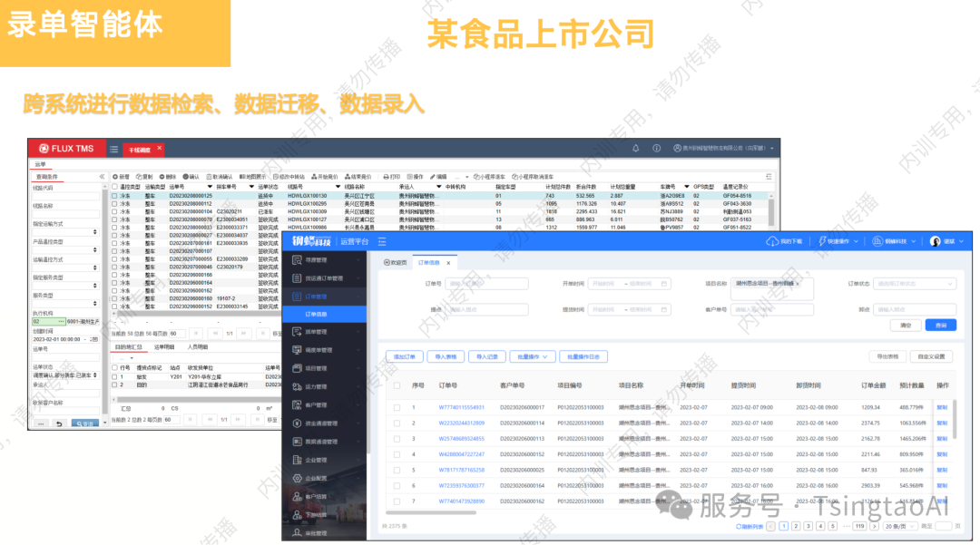980x545 pixels.
Task: Click 确认 confirm icon in FLUX toolbar
Action: pyautogui.click(x=186, y=177)
